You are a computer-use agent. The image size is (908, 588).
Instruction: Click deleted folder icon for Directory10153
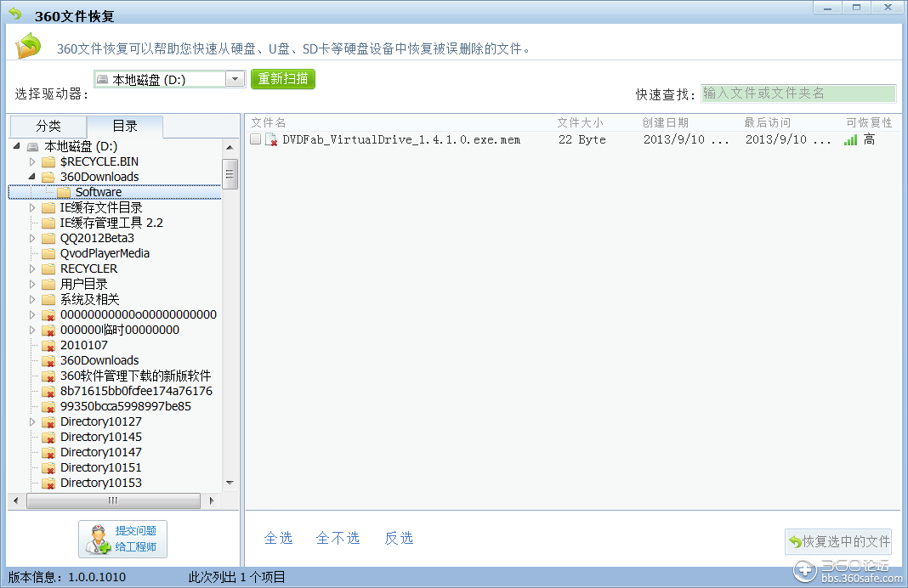click(x=48, y=483)
